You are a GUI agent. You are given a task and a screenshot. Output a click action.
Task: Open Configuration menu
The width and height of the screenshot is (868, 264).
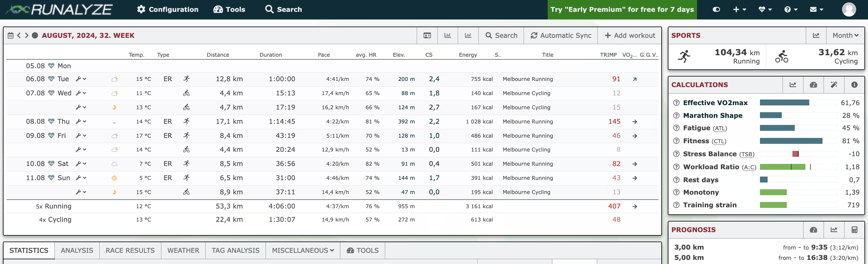click(167, 9)
